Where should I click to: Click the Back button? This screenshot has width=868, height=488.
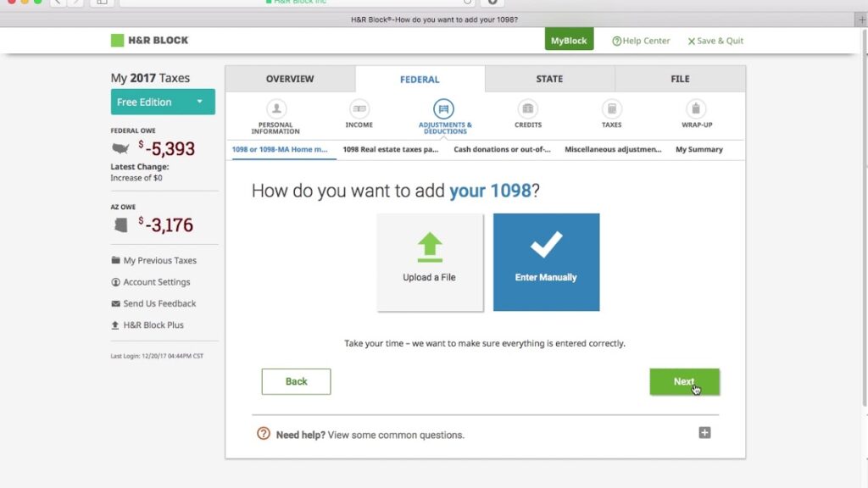(x=296, y=382)
